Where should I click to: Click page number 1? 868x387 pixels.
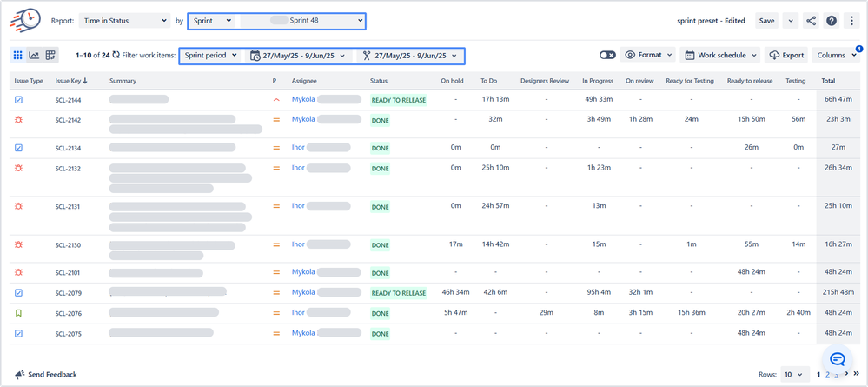818,374
